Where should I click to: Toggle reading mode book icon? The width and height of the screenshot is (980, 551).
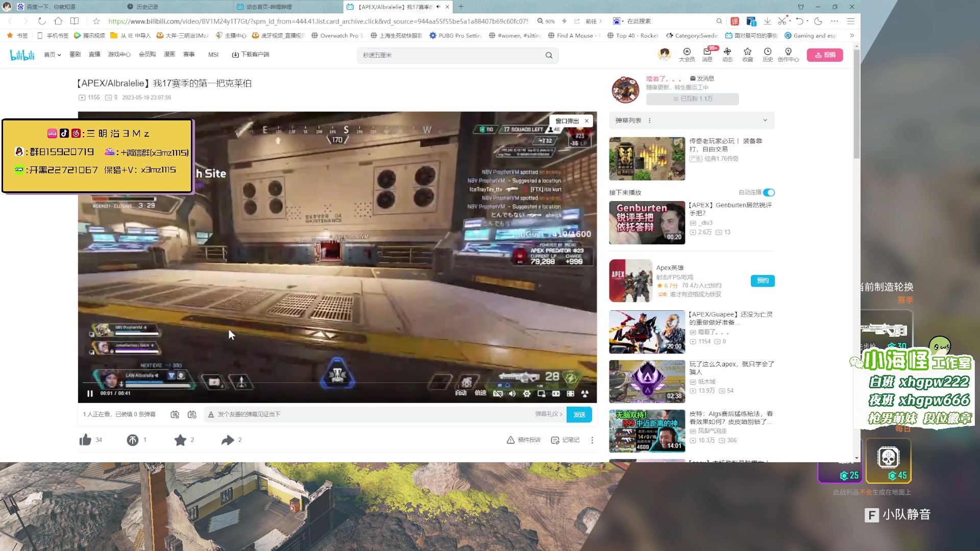75,21
